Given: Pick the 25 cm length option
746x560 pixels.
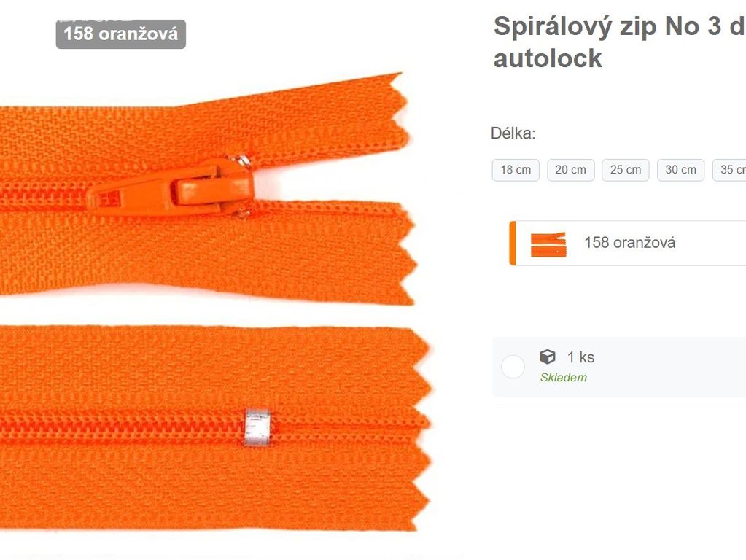Looking at the screenshot, I should 626,170.
